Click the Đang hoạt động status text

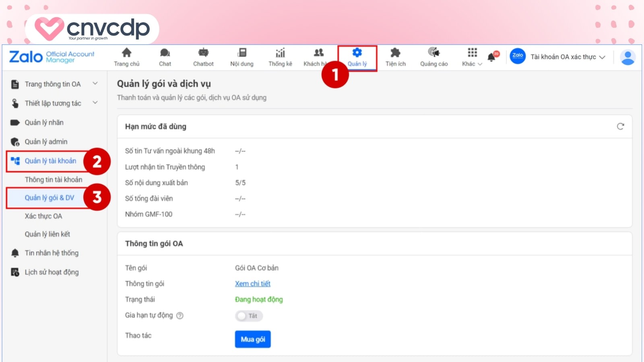259,299
